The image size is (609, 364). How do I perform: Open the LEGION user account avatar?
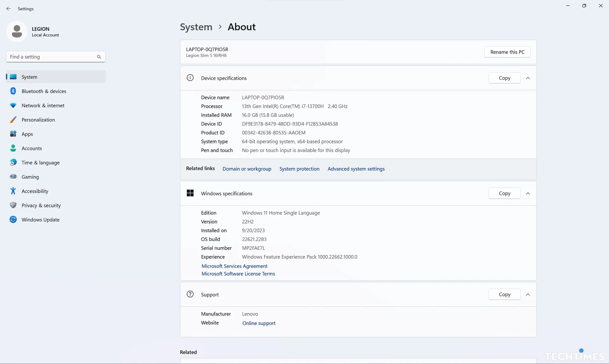pos(17,31)
